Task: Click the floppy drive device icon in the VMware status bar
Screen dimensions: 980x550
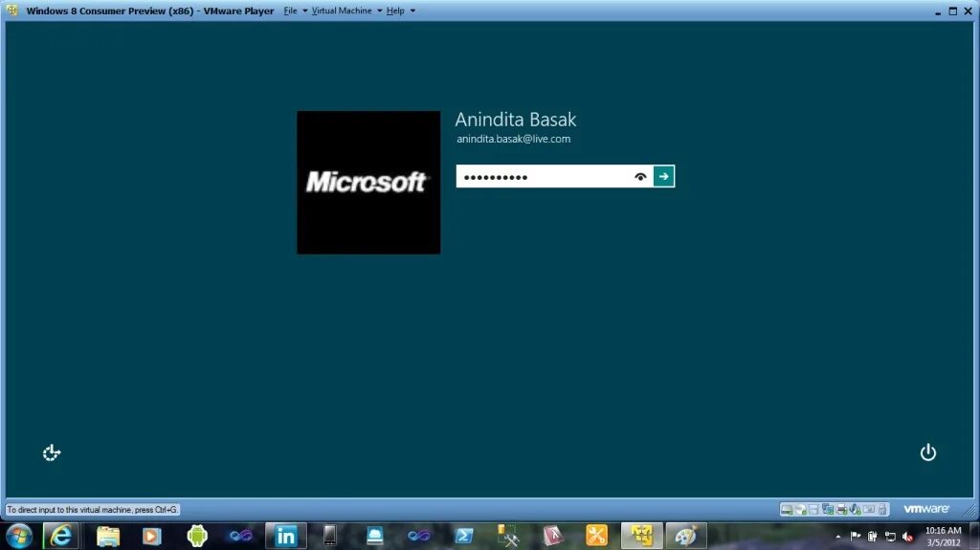Action: (x=813, y=510)
